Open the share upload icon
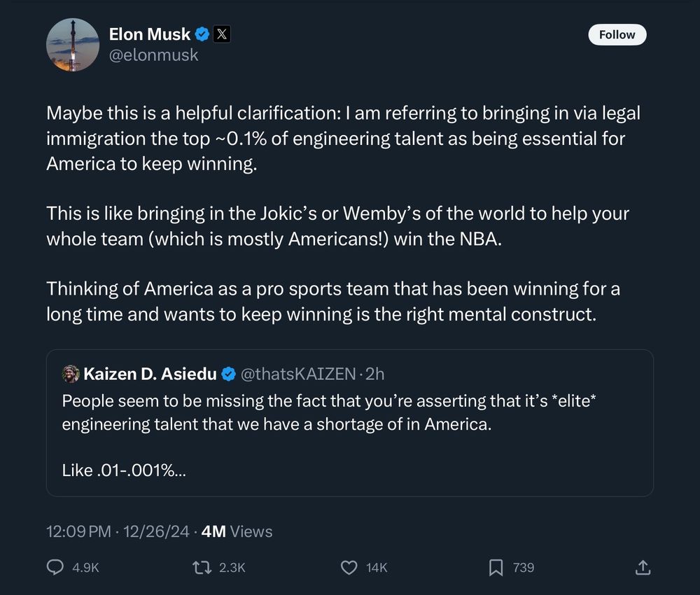 tap(644, 568)
